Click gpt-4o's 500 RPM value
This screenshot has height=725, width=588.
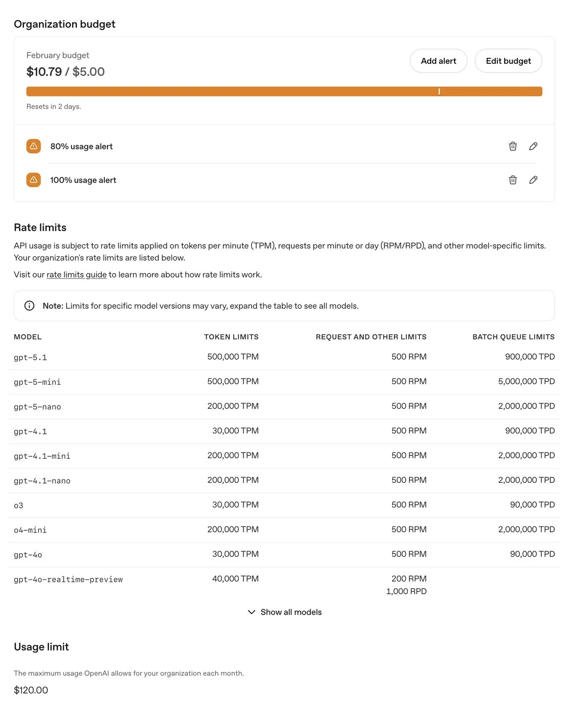tap(409, 554)
